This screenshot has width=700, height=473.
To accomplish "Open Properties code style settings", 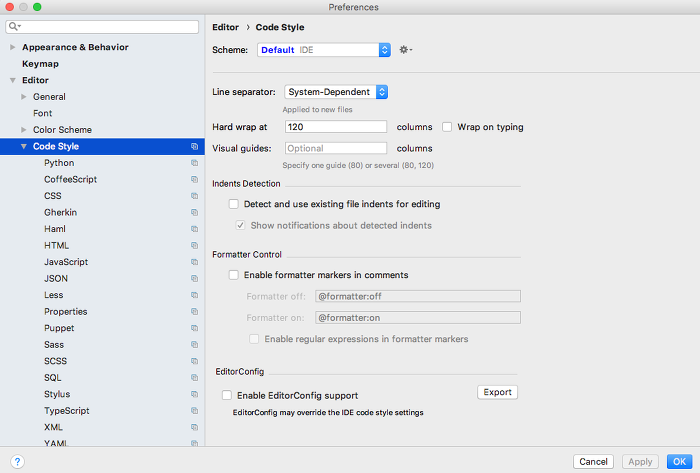I will tap(66, 311).
